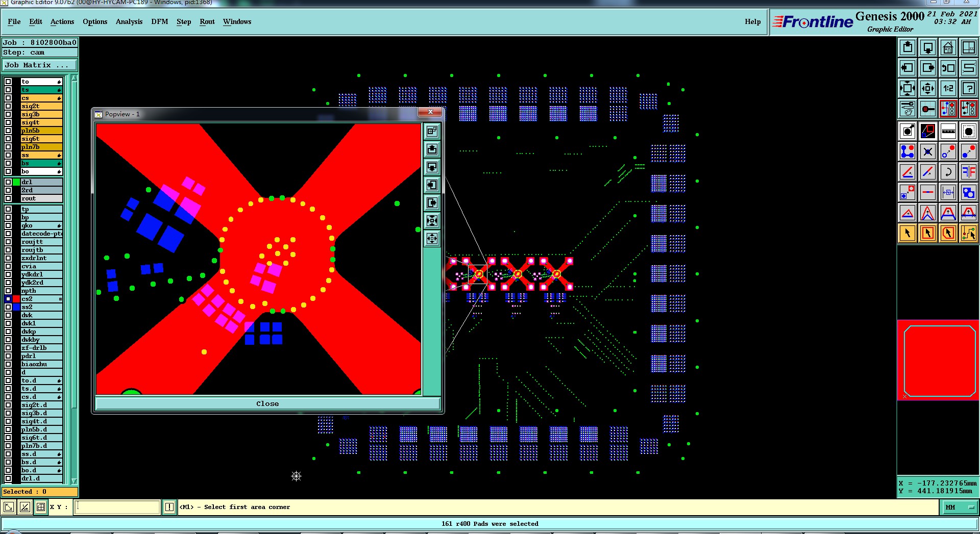Viewport: 980px width, 534px height.
Task: Click the 1:2 zoom scale icon
Action: point(948,88)
